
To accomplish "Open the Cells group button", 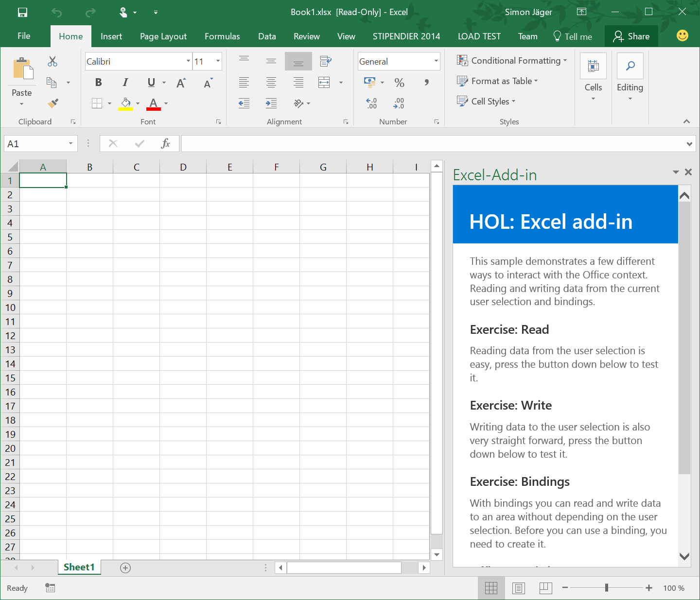I will coord(593,77).
